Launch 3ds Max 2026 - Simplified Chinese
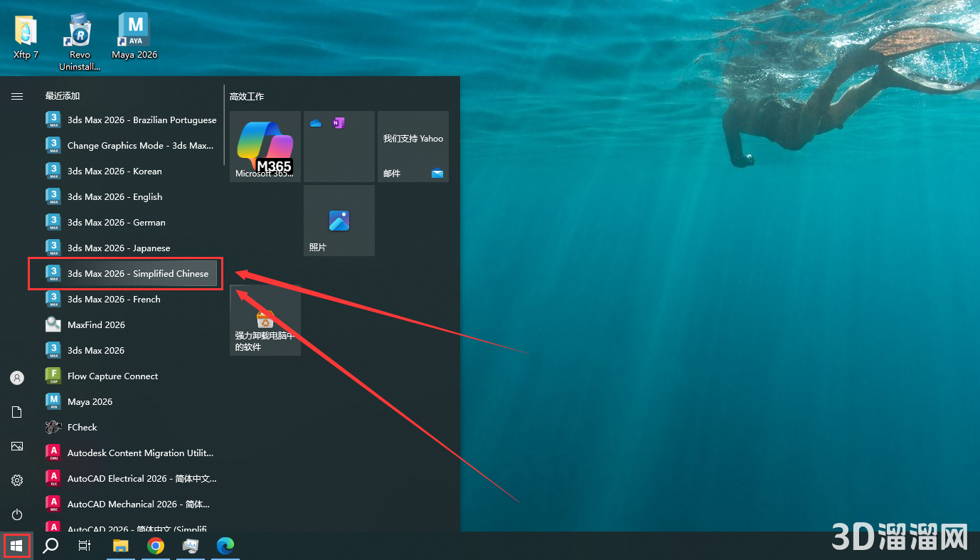The height and width of the screenshot is (560, 980). click(130, 274)
